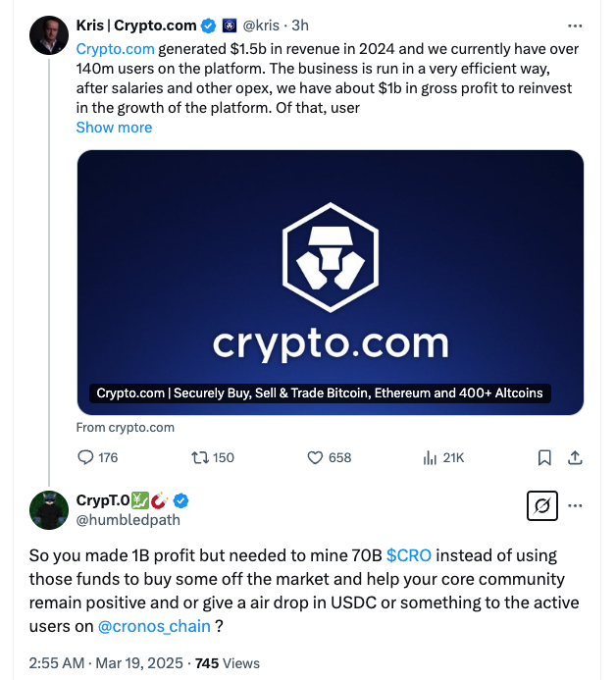Click the Kris | Crypto.com display name
The height and width of the screenshot is (680, 616).
(135, 25)
